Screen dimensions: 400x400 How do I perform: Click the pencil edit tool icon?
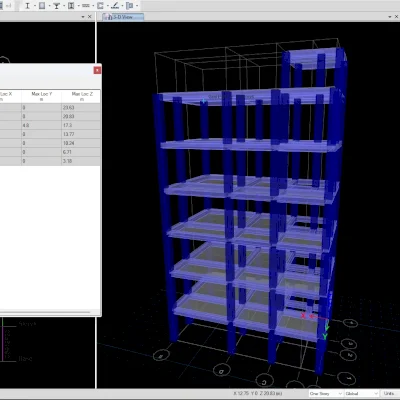click(x=115, y=5)
